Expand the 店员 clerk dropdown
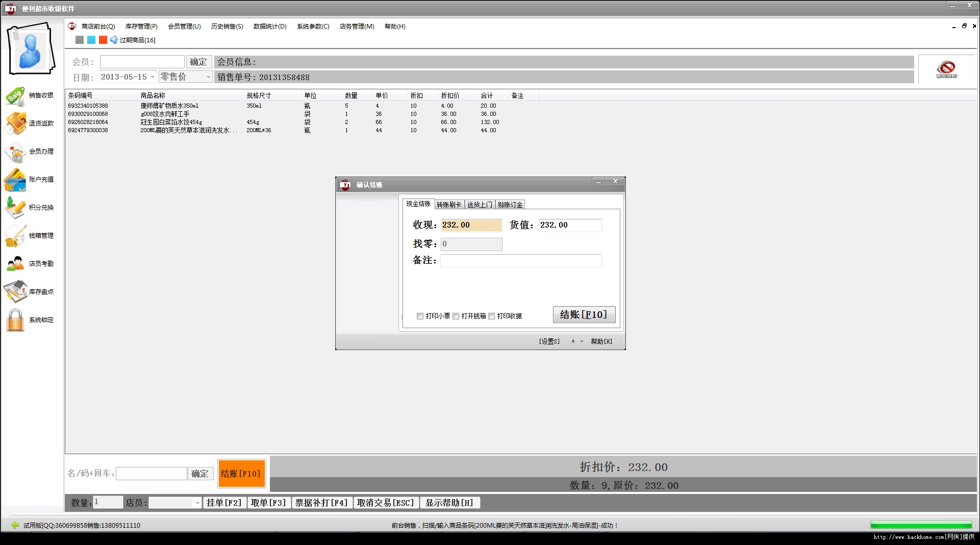This screenshot has height=545, width=980. pos(197,503)
